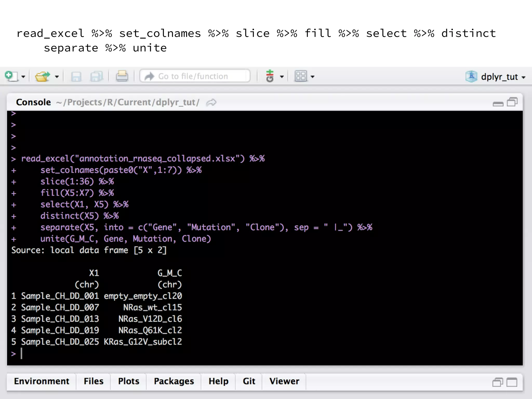Switch to the Files tab
The image size is (532, 399).
(94, 381)
